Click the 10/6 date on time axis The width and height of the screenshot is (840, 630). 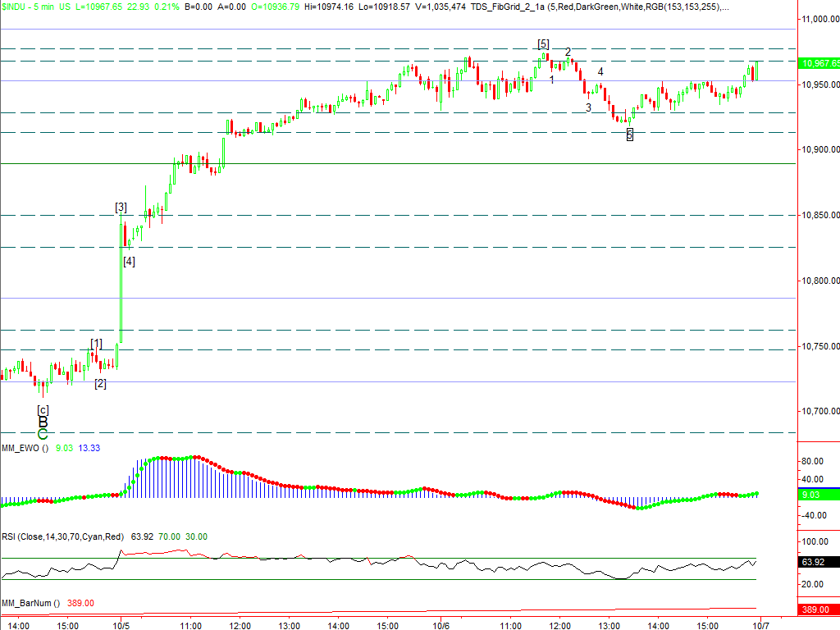click(441, 624)
